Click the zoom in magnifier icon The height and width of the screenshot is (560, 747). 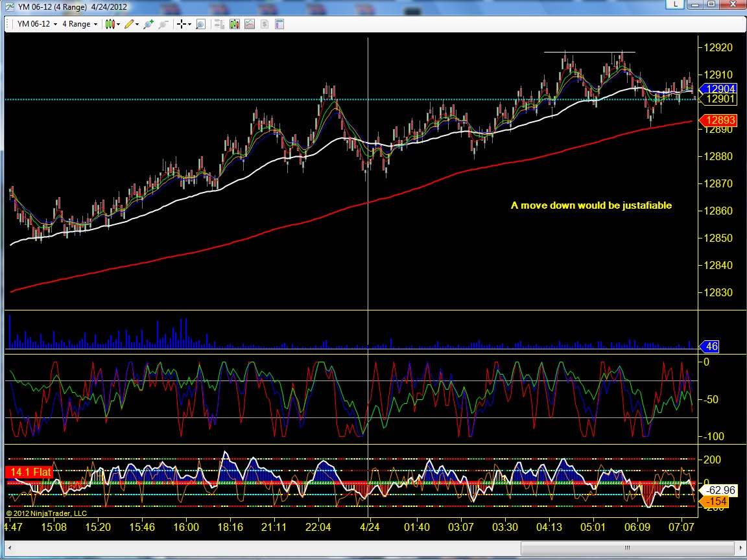click(x=148, y=24)
